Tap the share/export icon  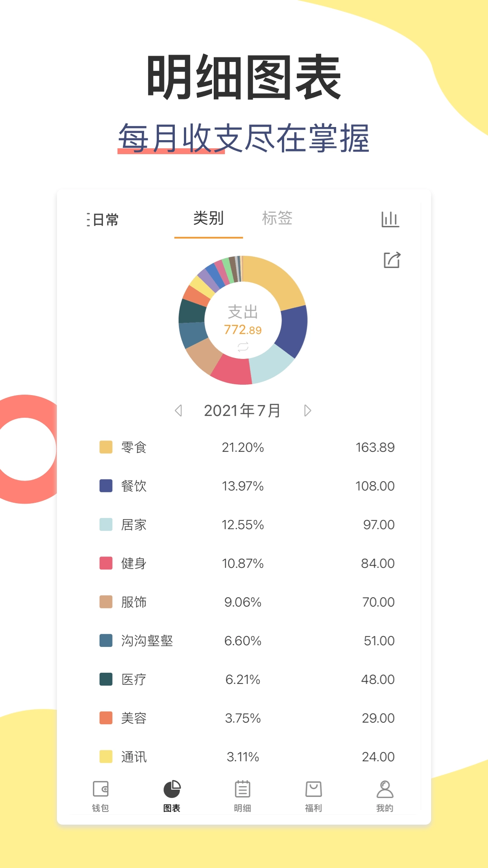pos(392,260)
